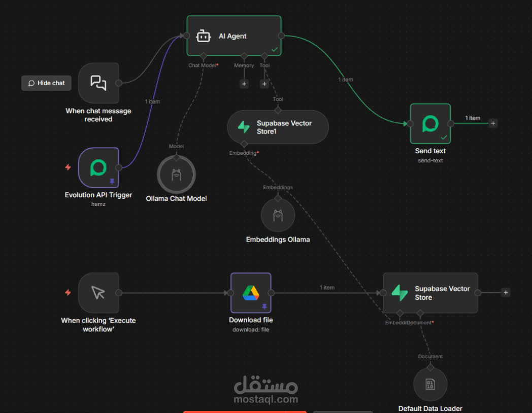
Task: Open the bottom Supabase Vector Store node
Action: click(430, 293)
